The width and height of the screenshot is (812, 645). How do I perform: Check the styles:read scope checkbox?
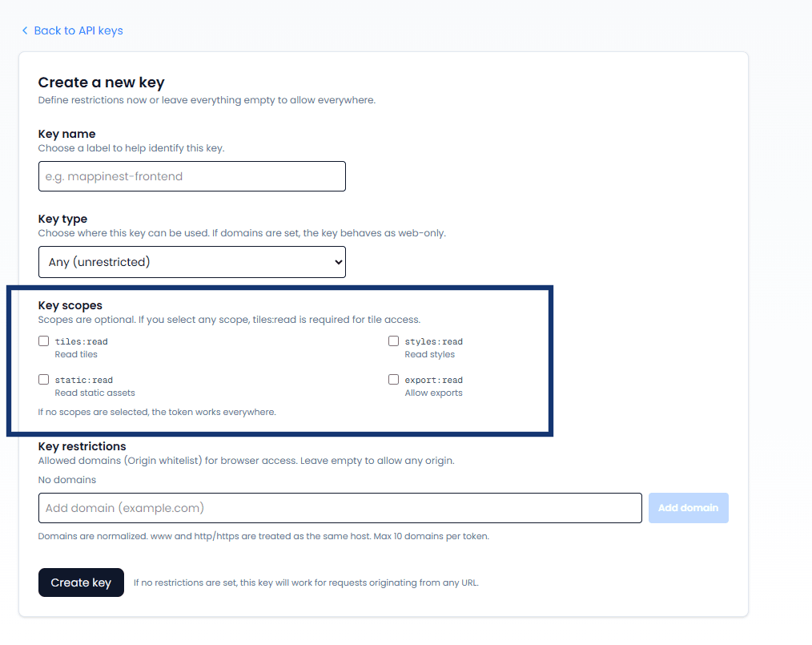(393, 341)
